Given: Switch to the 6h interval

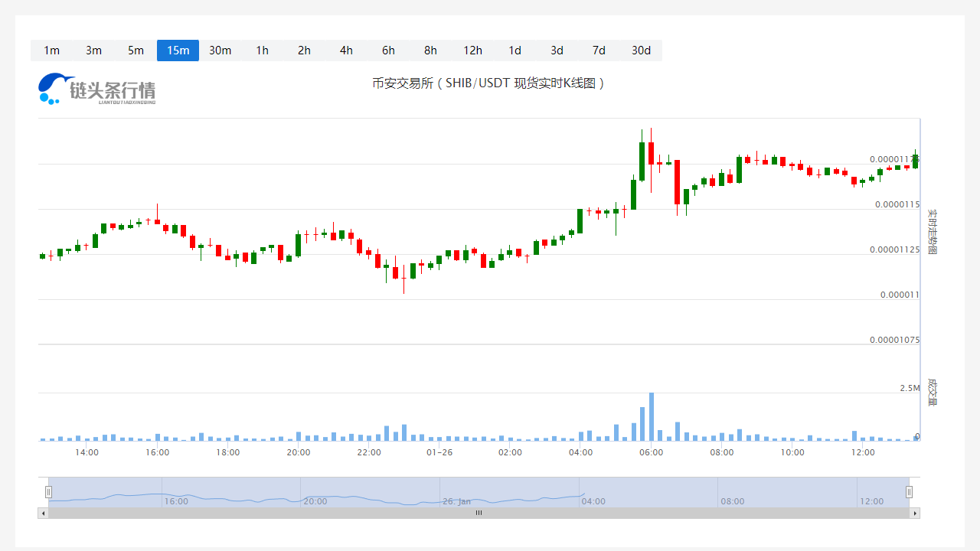Looking at the screenshot, I should pyautogui.click(x=388, y=51).
